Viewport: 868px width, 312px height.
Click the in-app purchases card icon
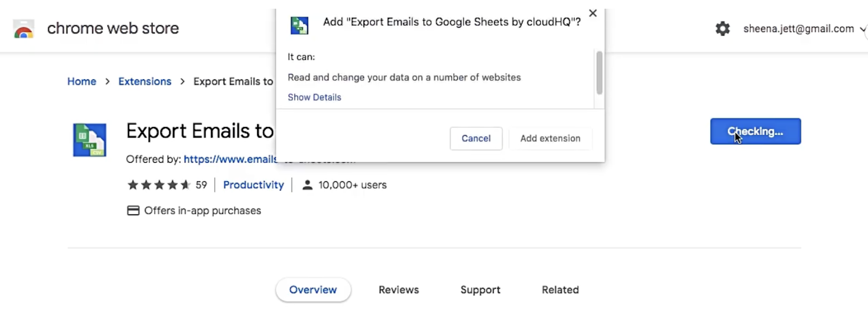133,211
